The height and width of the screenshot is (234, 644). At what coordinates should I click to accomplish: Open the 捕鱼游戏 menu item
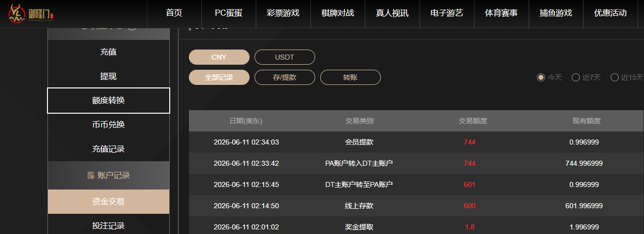tap(556, 13)
